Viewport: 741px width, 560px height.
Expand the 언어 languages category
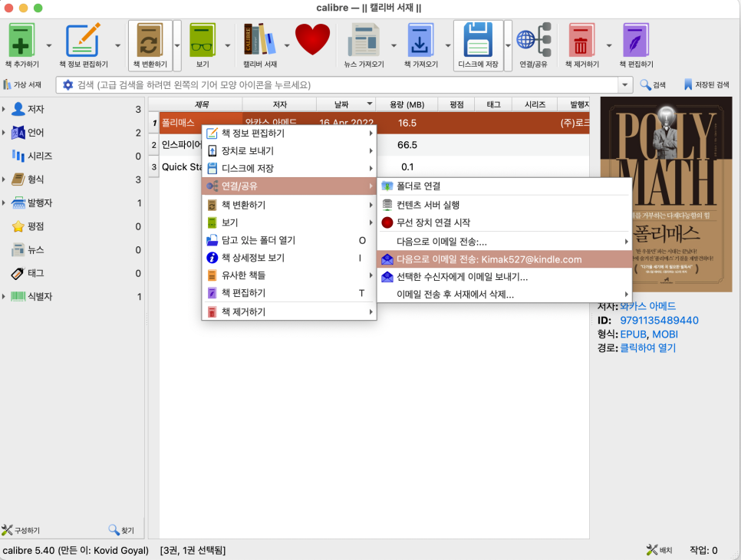point(4,132)
